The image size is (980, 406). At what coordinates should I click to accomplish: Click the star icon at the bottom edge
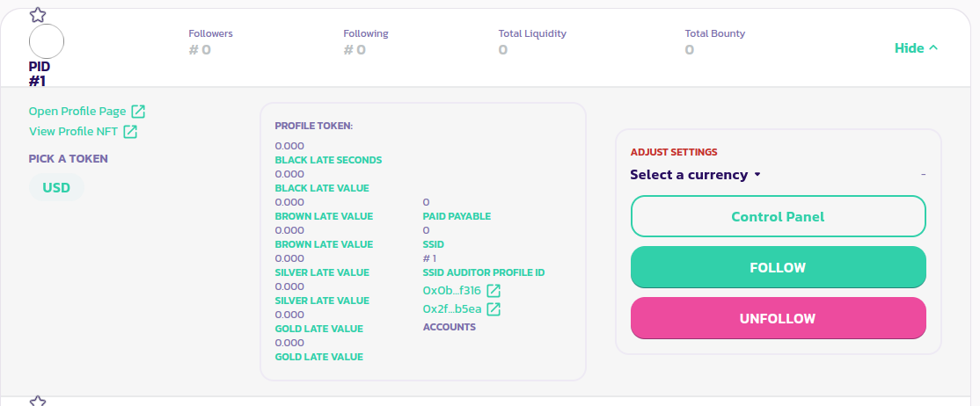[38, 402]
